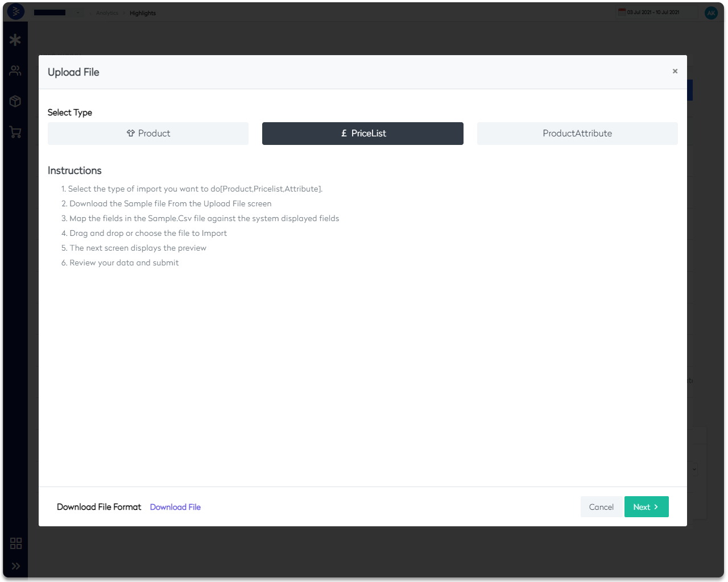Expand the sidebar with double chevron
This screenshot has height=582, width=728.
coord(15,566)
